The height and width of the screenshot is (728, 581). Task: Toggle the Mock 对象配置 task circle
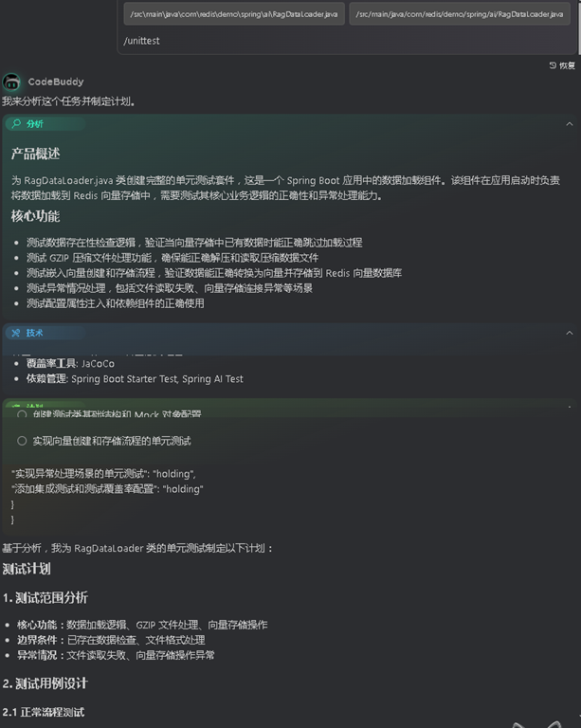point(22,413)
